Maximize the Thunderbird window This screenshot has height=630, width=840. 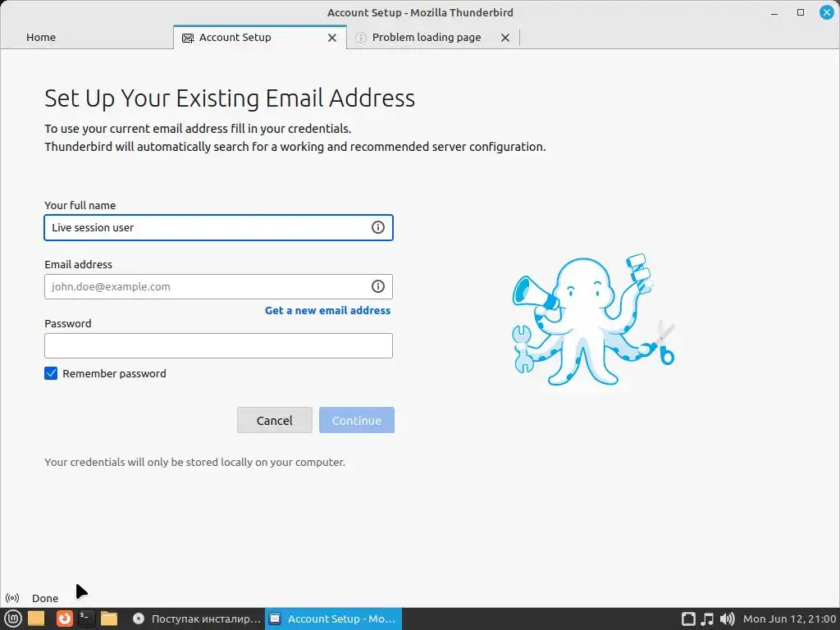click(x=801, y=12)
